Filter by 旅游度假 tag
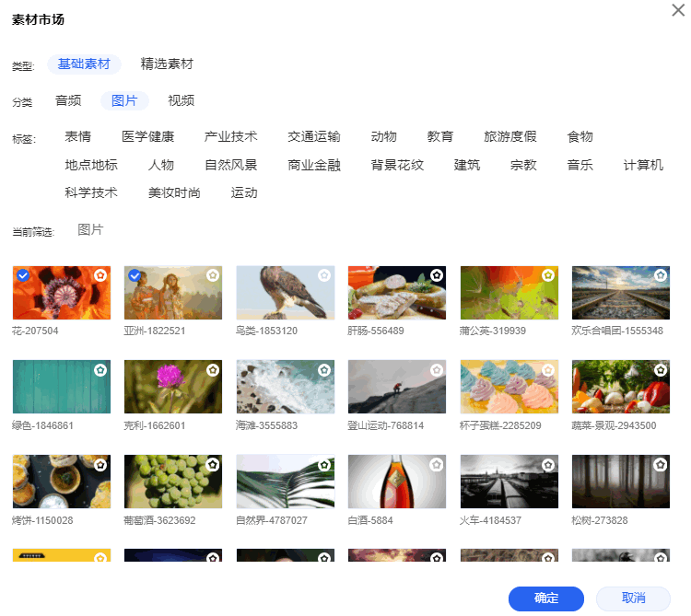 (509, 137)
